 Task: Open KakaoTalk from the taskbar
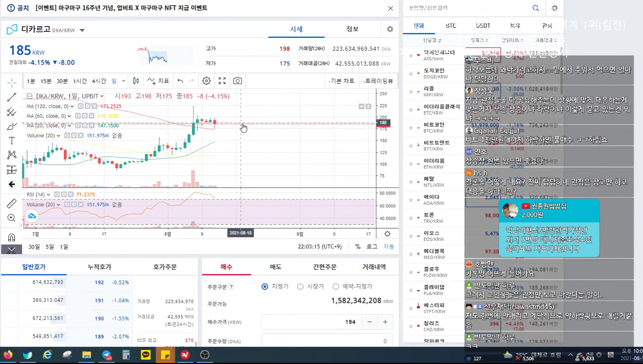(146, 354)
